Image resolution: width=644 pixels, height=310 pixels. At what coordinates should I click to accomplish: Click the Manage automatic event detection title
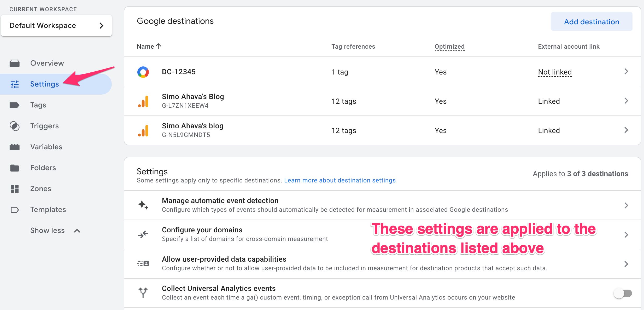pyautogui.click(x=220, y=201)
